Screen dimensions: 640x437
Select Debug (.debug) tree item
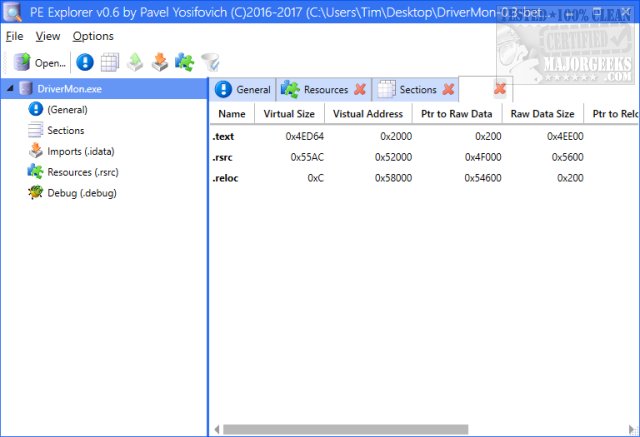pos(82,193)
